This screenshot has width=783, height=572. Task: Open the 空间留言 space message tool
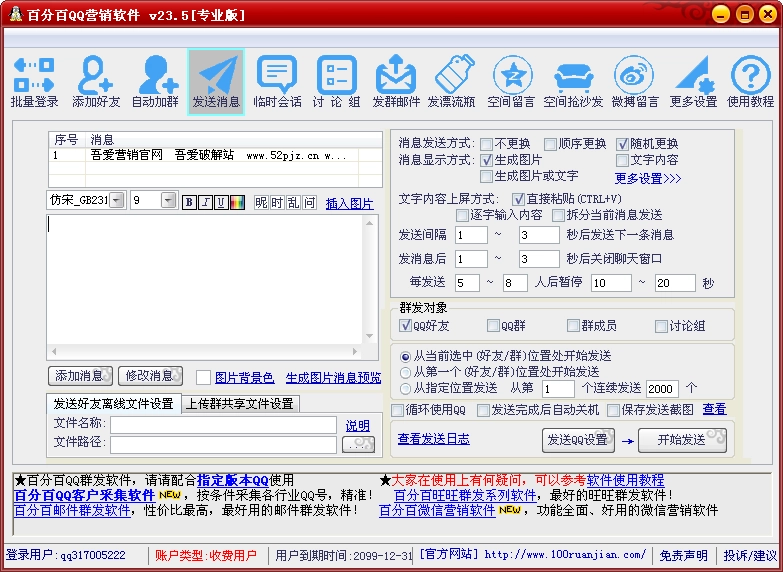(x=511, y=82)
